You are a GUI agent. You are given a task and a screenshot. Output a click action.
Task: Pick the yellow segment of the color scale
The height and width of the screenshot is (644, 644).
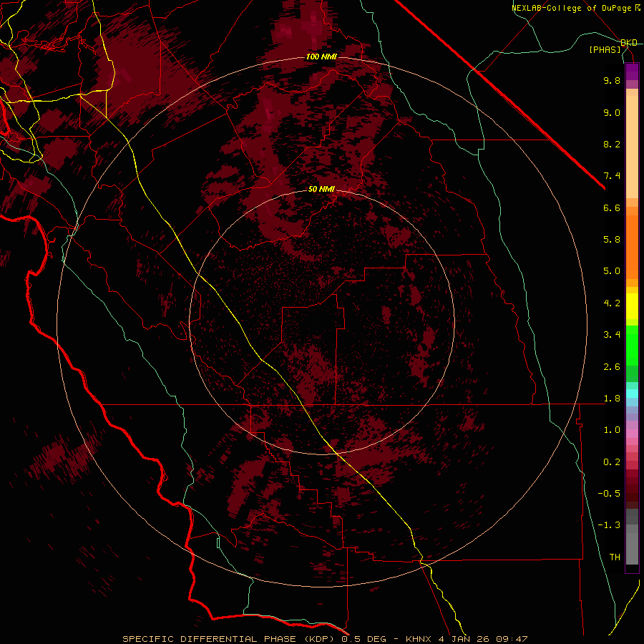(632, 306)
